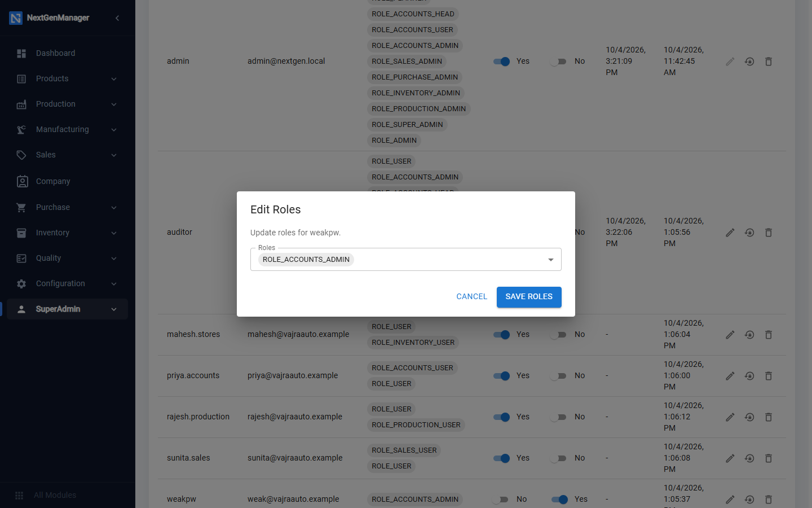Click the trash icon in admin row
This screenshot has height=508, width=812.
[769, 62]
